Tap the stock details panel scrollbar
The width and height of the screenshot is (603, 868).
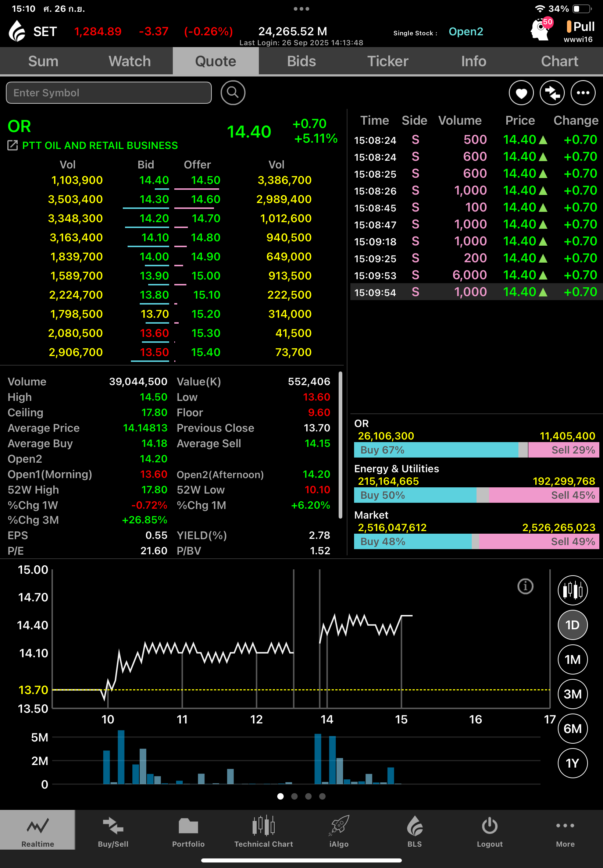click(x=340, y=445)
